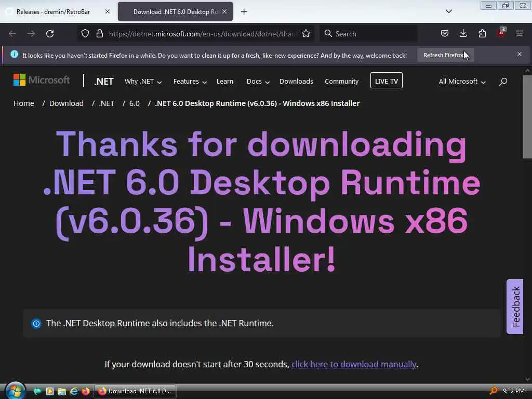Open the Firefox hamburger menu
Image resolution: width=532 pixels, height=399 pixels.
pyautogui.click(x=520, y=34)
